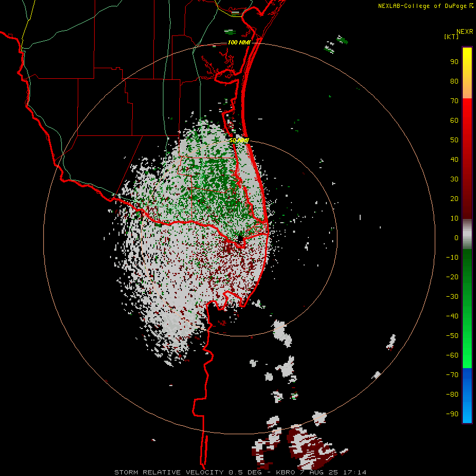This screenshot has width=476, height=476.
Task: Click the positive 30 value on velocity scale
Action: pyautogui.click(x=454, y=179)
